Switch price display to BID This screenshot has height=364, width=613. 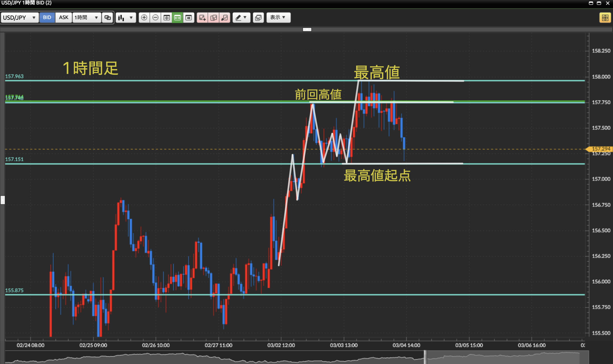tap(47, 17)
